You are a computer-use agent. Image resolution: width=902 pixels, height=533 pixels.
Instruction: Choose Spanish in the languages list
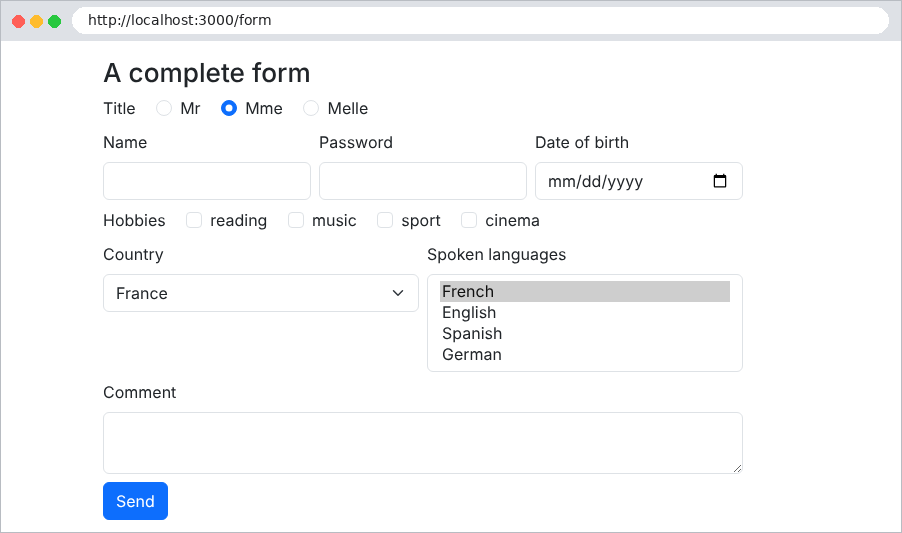point(584,333)
